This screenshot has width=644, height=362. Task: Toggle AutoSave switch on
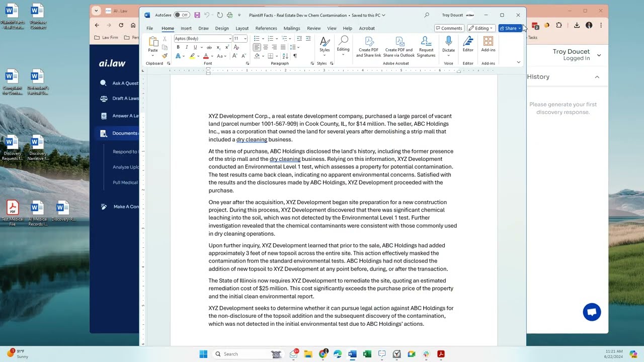point(182,15)
